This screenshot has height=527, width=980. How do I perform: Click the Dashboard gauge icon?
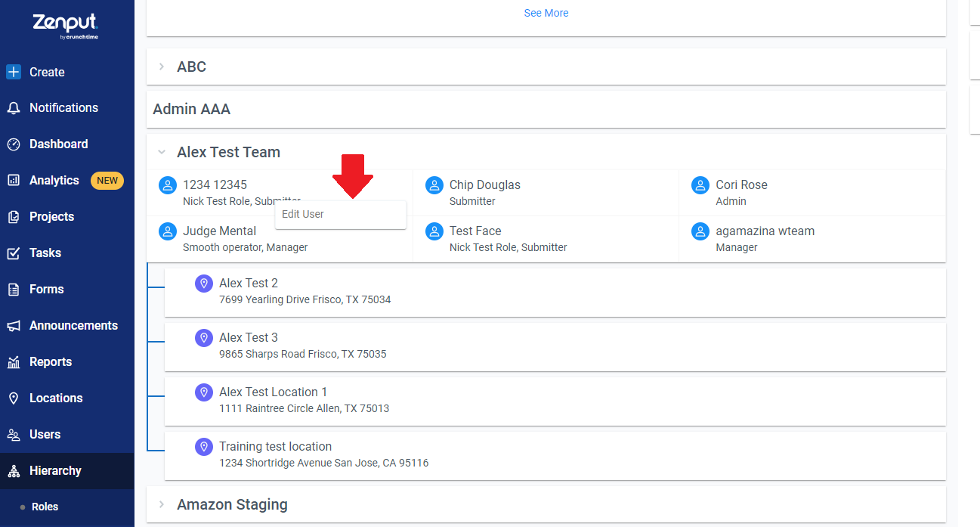click(x=14, y=144)
